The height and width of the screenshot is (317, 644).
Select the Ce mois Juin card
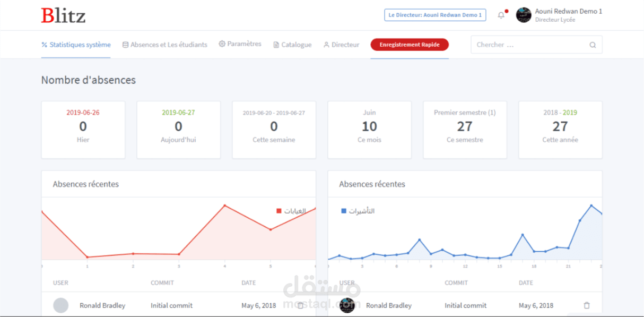(369, 130)
